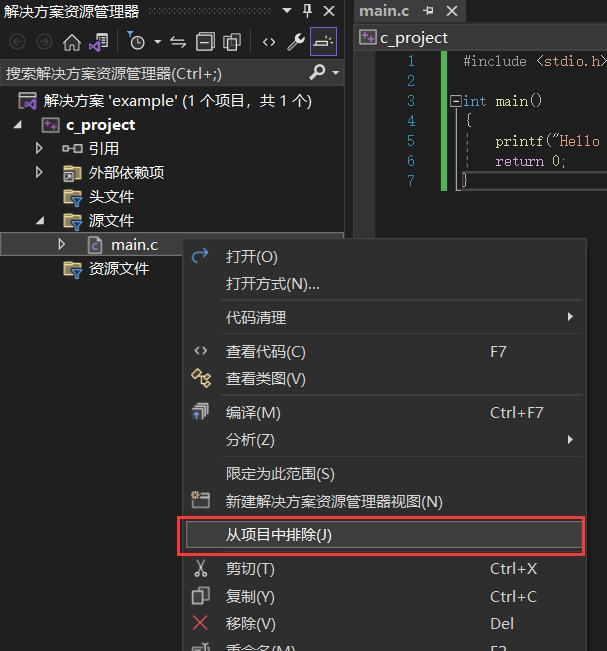
Task: Click the pending changes filter clock icon
Action: pyautogui.click(x=137, y=42)
